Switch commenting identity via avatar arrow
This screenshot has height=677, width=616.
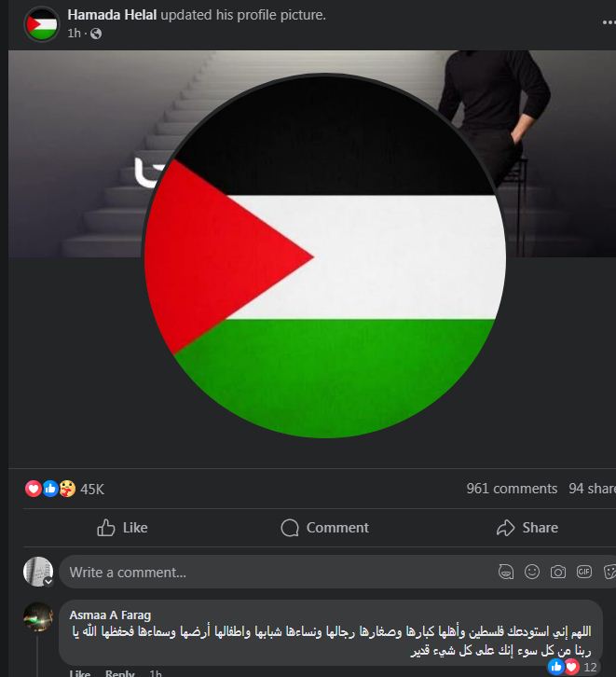[x=48, y=582]
